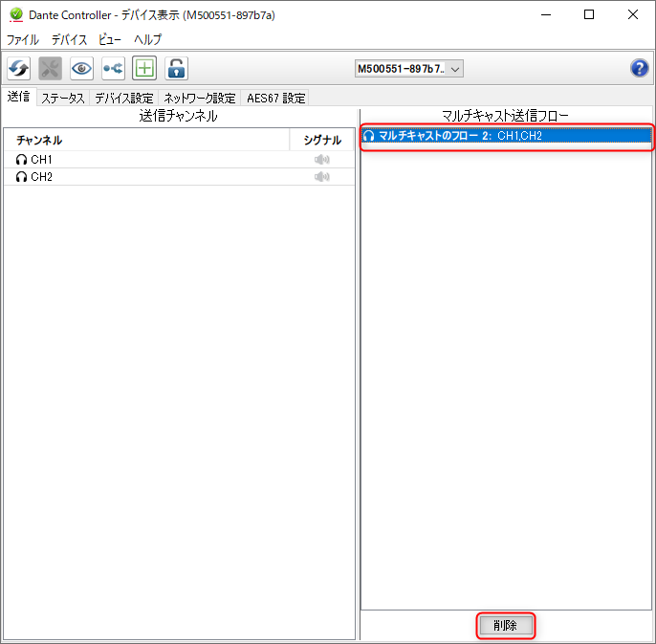Click the multicast flow 2 headphone icon
This screenshot has height=644, width=656.
tap(368, 136)
